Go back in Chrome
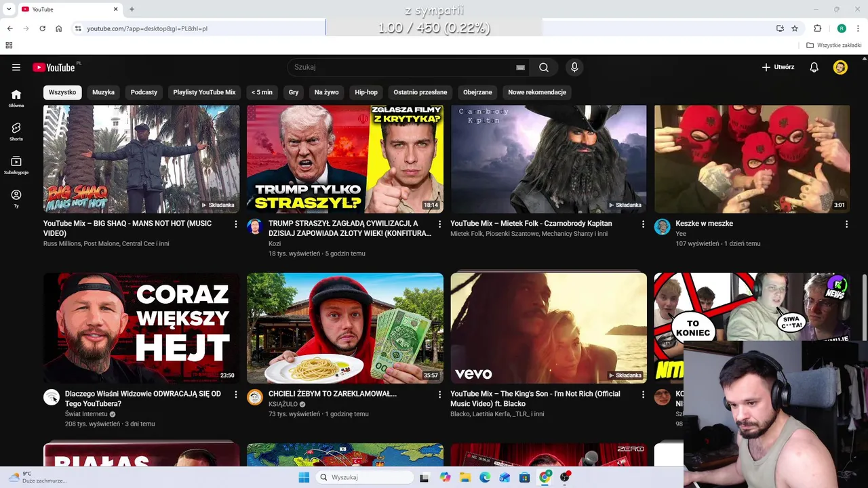Image resolution: width=868 pixels, height=488 pixels. [9, 28]
